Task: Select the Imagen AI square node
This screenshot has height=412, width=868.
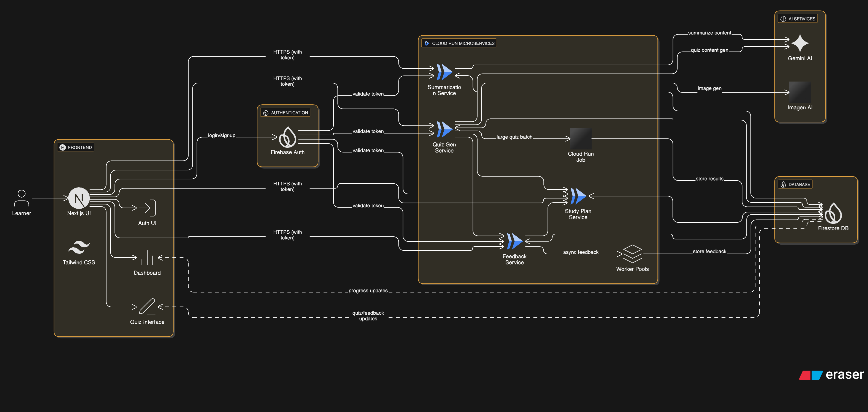Action: [x=800, y=92]
